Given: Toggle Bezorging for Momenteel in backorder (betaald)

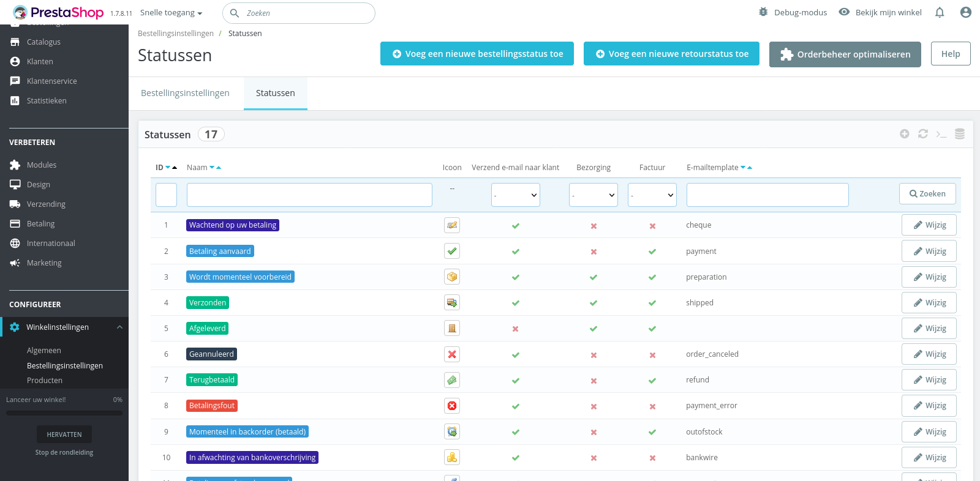Looking at the screenshot, I should [594, 432].
